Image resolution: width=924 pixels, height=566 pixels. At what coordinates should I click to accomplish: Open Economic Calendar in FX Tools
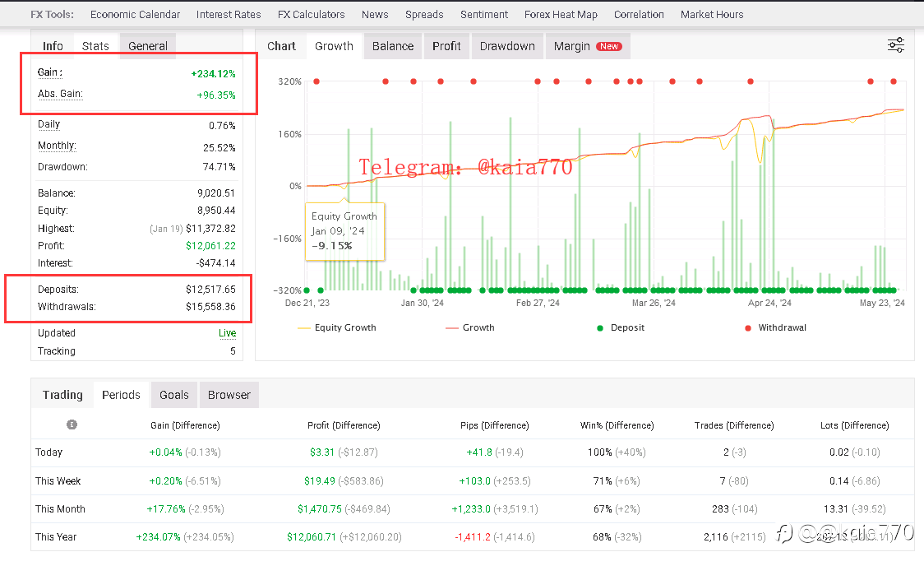click(x=134, y=14)
